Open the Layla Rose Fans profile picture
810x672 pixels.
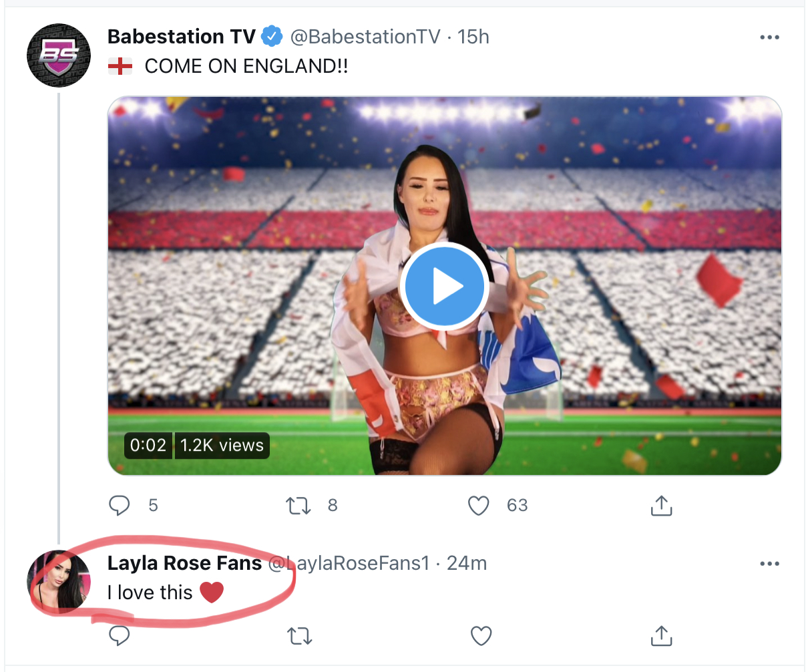[x=59, y=581]
